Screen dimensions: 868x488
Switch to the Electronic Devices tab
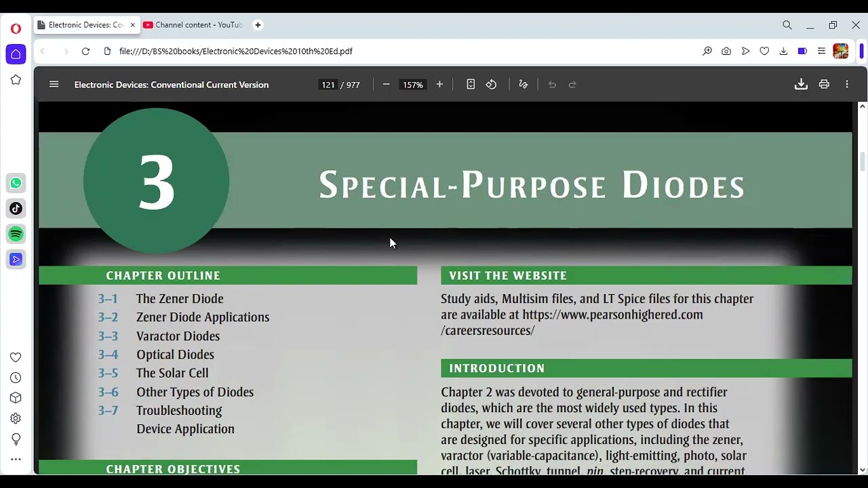coord(86,25)
